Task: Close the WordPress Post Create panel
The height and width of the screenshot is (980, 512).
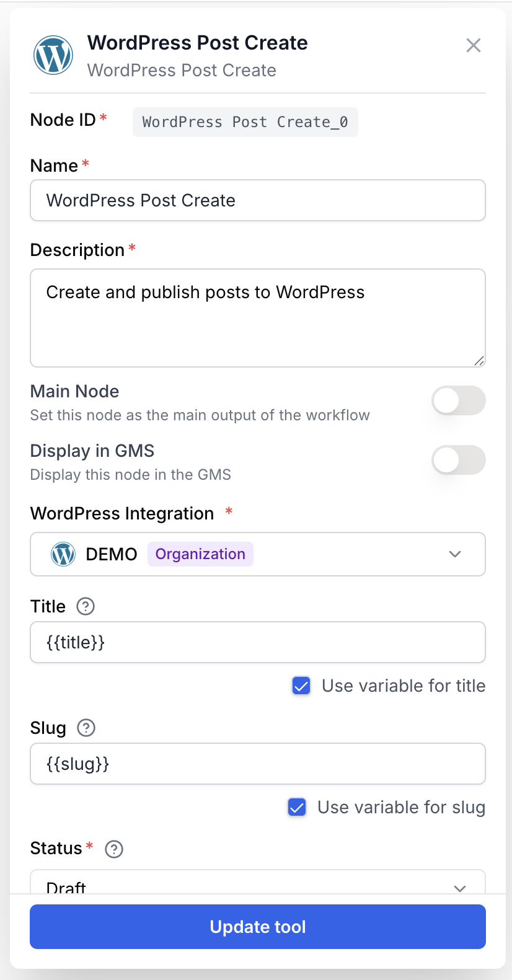Action: coord(474,45)
